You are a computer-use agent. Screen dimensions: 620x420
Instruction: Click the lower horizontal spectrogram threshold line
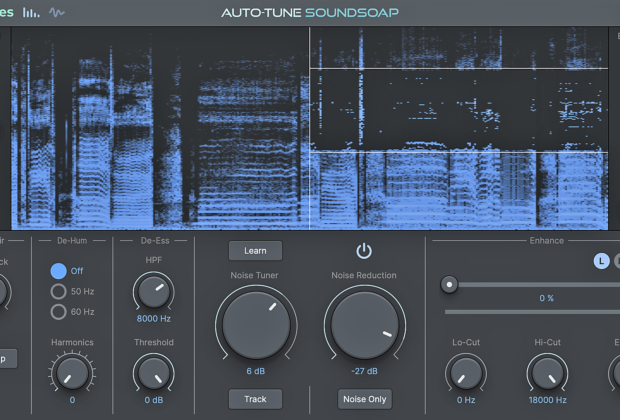point(459,152)
